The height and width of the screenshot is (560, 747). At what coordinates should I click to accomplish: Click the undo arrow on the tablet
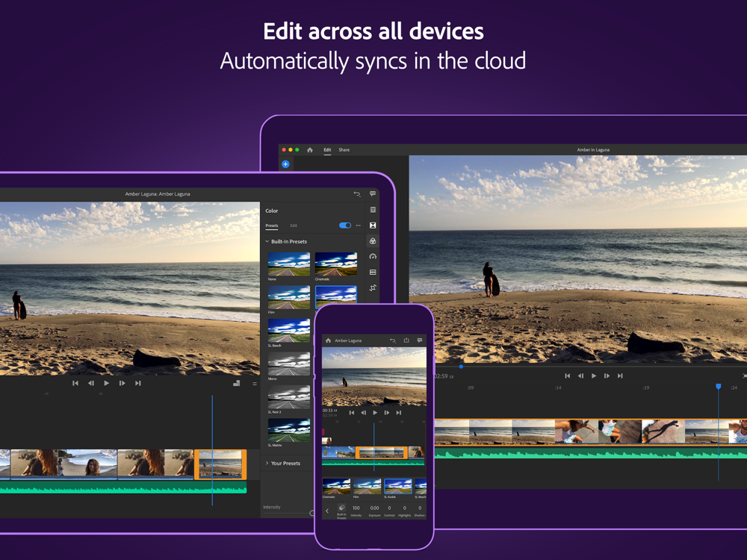coord(357,194)
